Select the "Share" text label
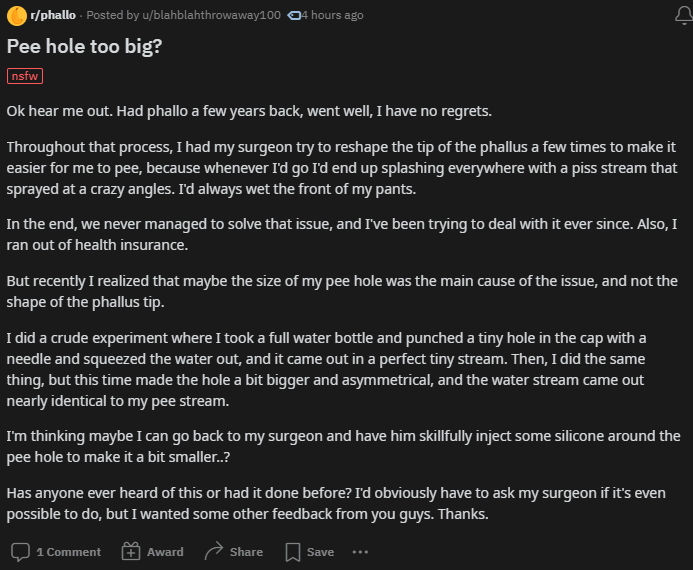Viewport: 693px width, 570px height. (x=246, y=552)
